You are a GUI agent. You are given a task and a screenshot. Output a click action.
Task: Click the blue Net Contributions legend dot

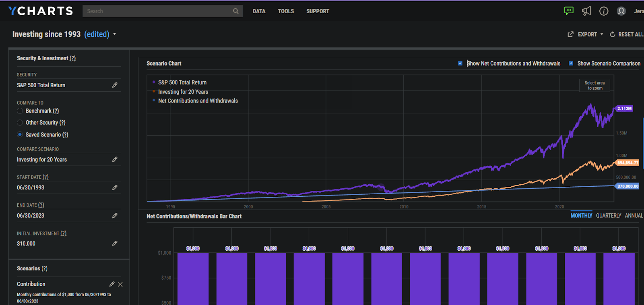click(154, 101)
